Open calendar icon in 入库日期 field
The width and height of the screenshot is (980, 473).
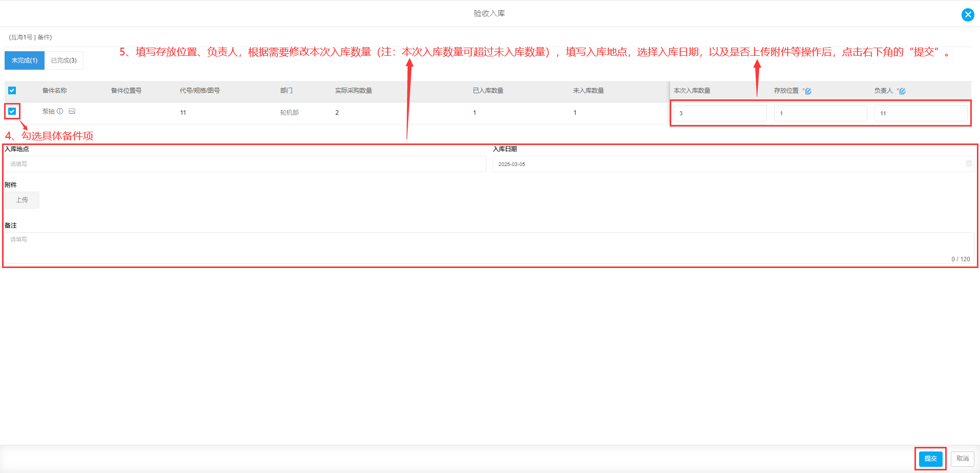pyautogui.click(x=969, y=163)
